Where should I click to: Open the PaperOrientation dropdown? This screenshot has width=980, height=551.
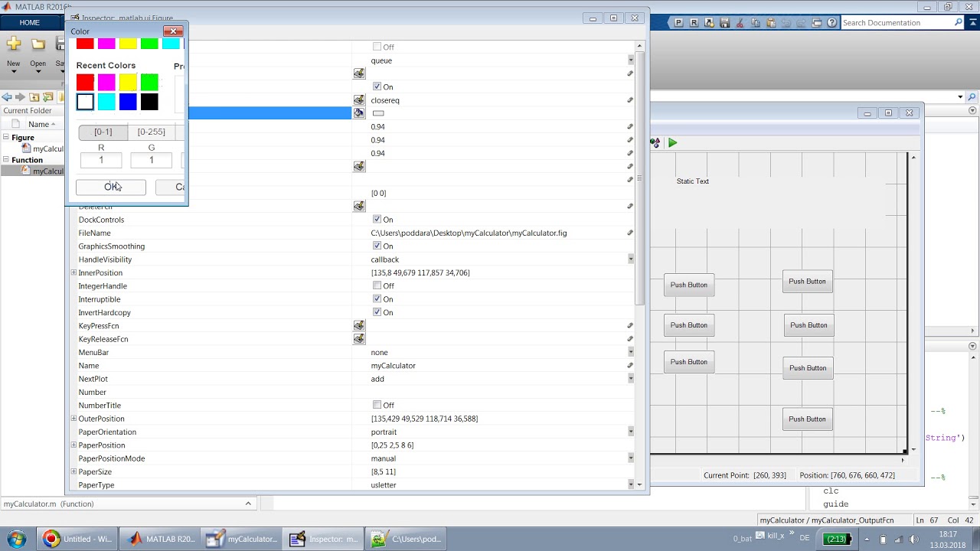[x=631, y=432]
